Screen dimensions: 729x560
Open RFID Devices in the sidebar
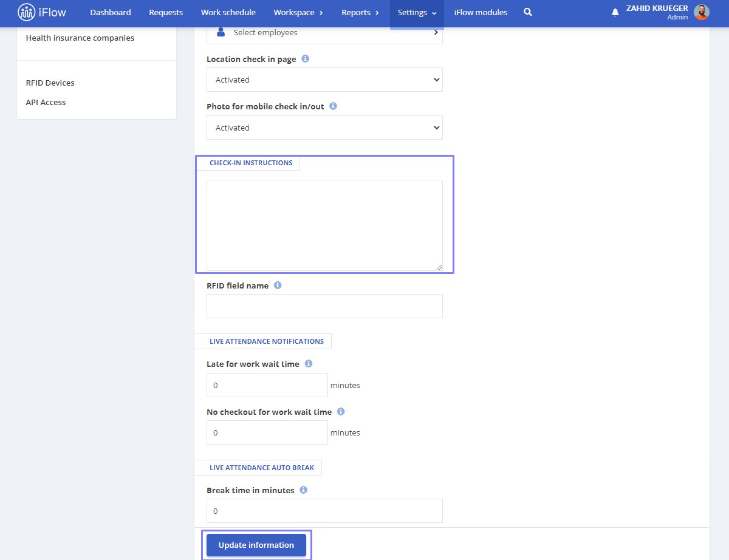[50, 83]
